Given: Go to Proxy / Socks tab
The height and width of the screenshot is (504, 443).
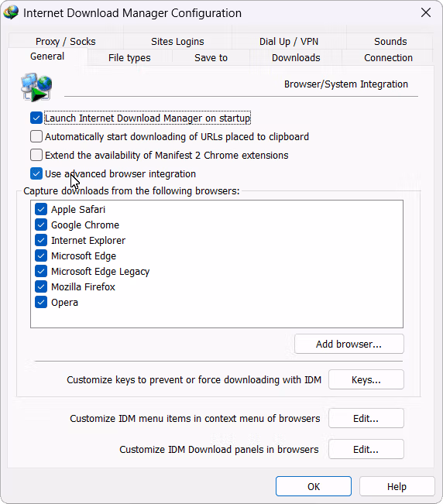Looking at the screenshot, I should [x=66, y=42].
